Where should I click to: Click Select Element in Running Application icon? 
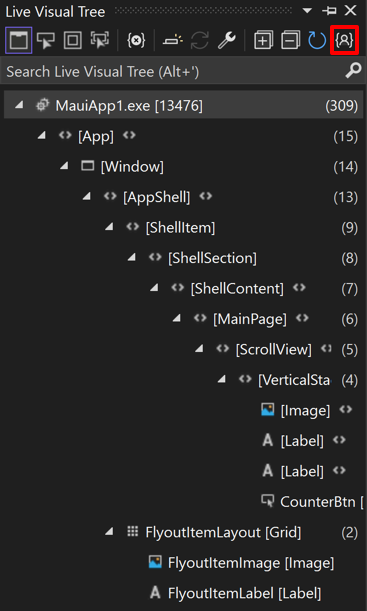(x=46, y=40)
